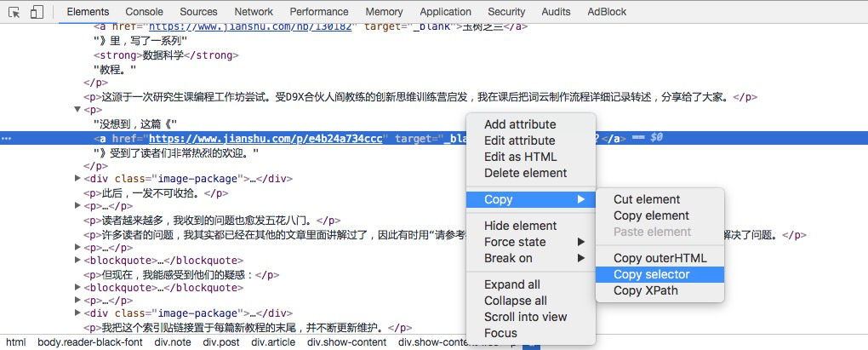This screenshot has height=350, width=868.
Task: Choose Edit as HTML
Action: [x=520, y=157]
